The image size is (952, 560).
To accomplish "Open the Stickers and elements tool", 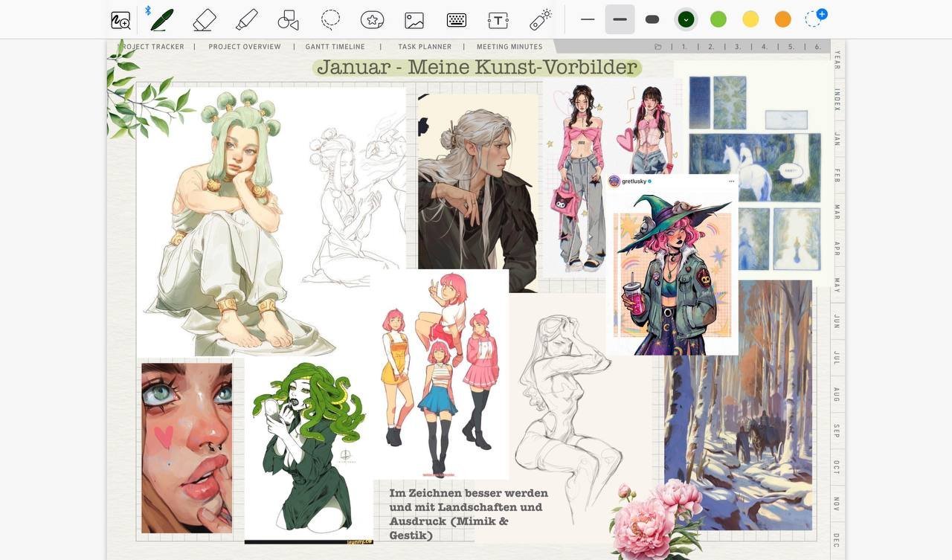I will tap(372, 20).
